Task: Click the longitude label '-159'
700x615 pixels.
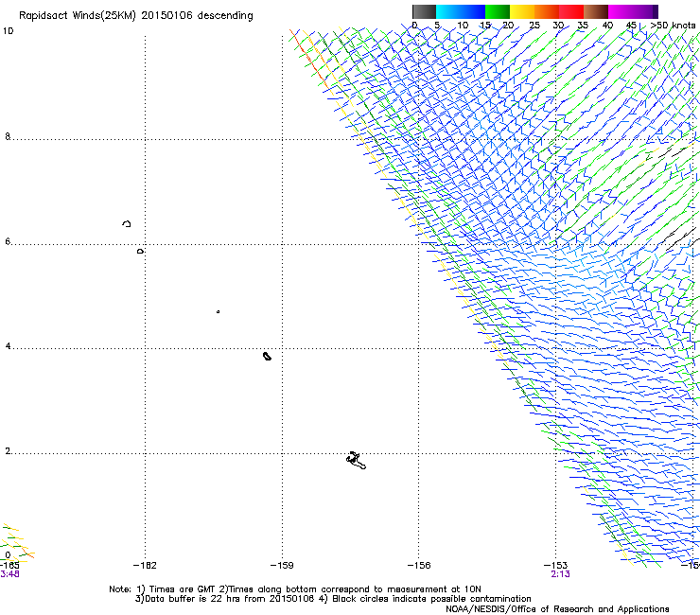Action: coord(282,566)
